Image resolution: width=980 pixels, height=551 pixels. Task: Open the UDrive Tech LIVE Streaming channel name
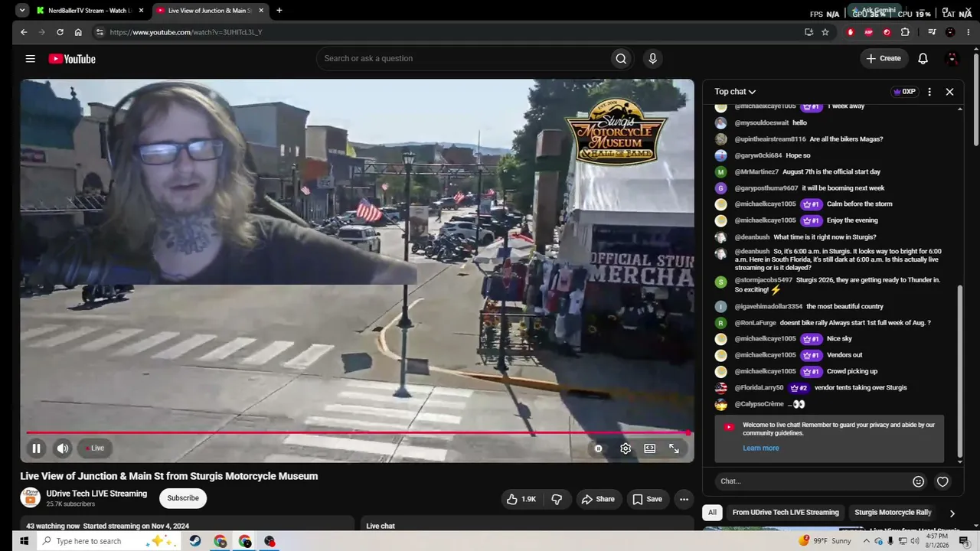96,494
